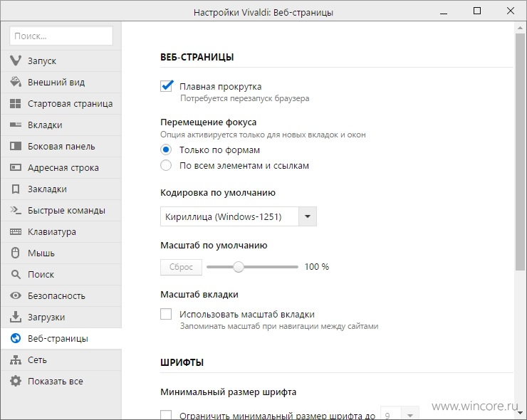Click the address bar icon beside Адресная строка
The height and width of the screenshot is (420, 527).
(16, 167)
